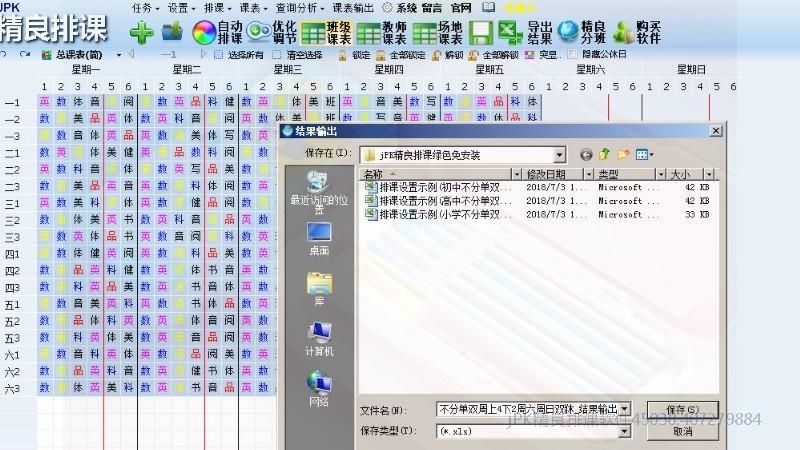Viewport: 800px width, 450px height.
Task: Click 星期日 day header in timetable
Action: (x=691, y=70)
